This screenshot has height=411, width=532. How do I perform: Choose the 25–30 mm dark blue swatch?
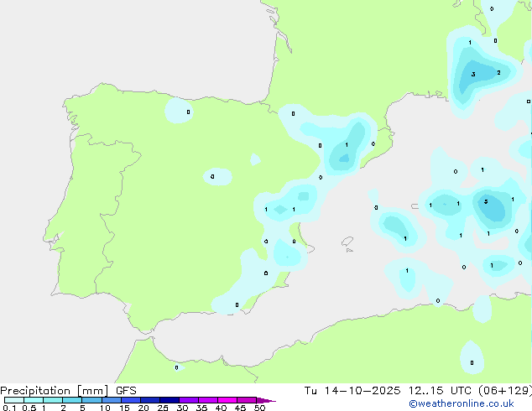[x=170, y=400]
